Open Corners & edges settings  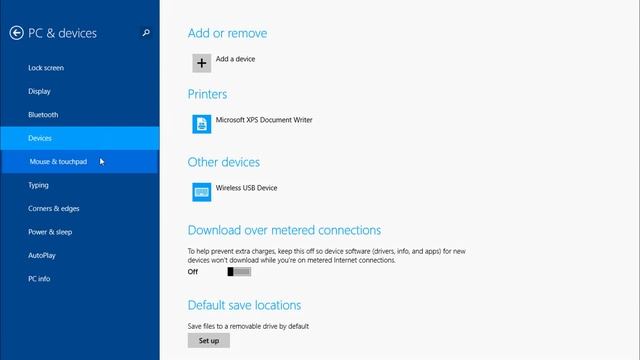tap(80, 209)
